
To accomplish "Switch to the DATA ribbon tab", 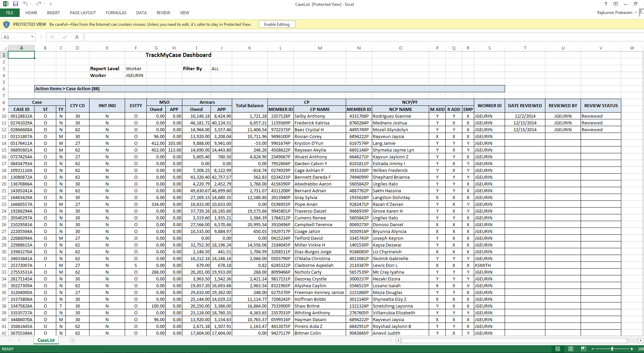I will (x=141, y=13).
